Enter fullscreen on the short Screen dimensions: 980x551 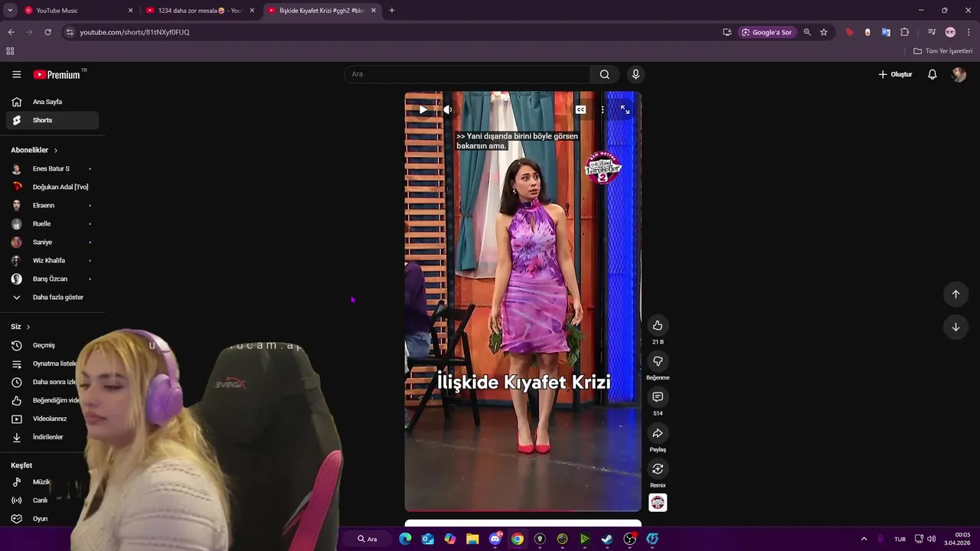(x=625, y=109)
